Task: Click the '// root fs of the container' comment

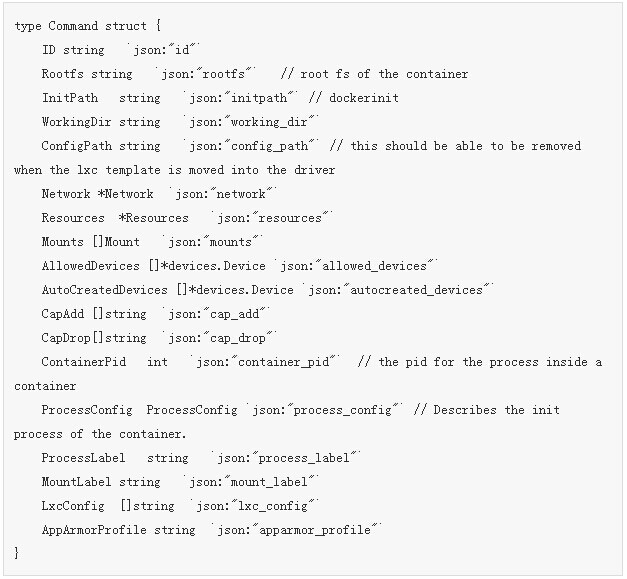Action: (x=374, y=73)
